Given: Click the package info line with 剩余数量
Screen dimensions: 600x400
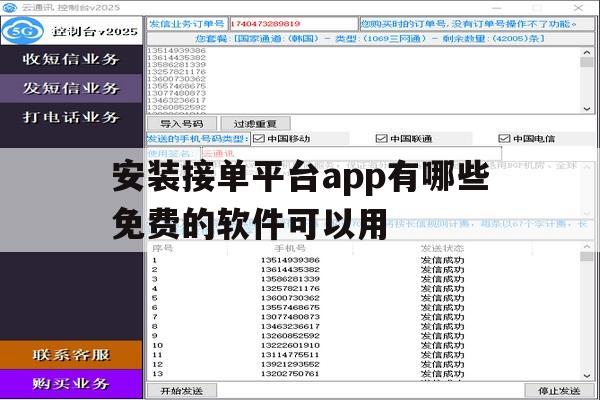Looking at the screenshot, I should (370, 39).
